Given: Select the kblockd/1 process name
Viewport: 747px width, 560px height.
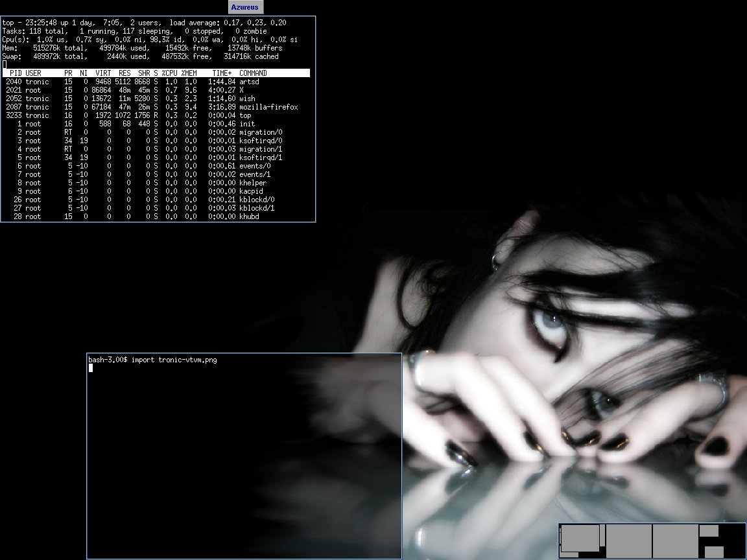Looking at the screenshot, I should [x=257, y=208].
